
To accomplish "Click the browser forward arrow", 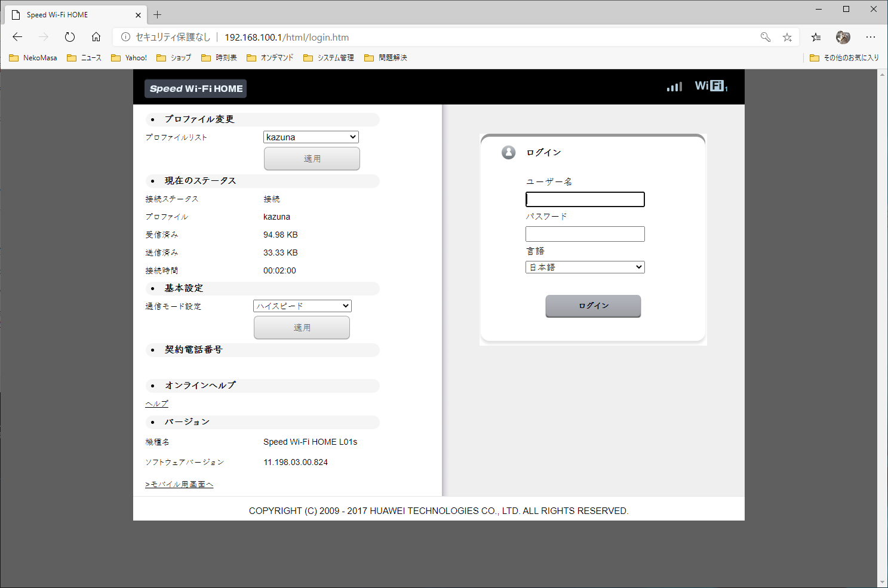I will (44, 37).
